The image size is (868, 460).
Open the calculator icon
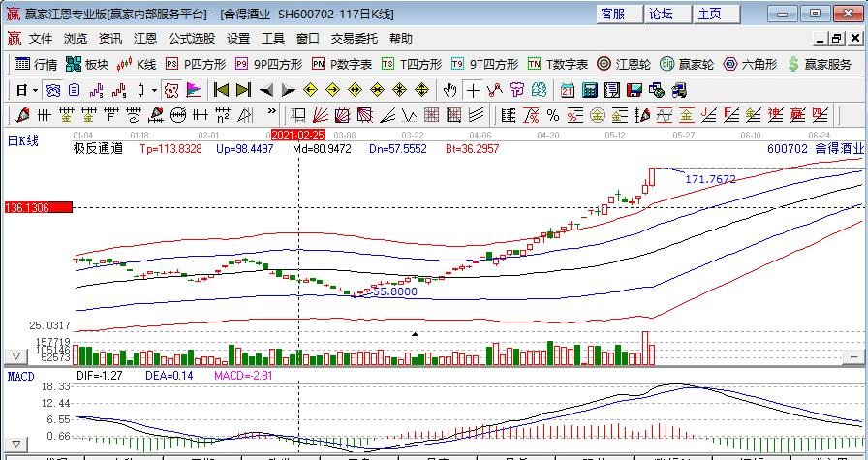click(x=590, y=90)
